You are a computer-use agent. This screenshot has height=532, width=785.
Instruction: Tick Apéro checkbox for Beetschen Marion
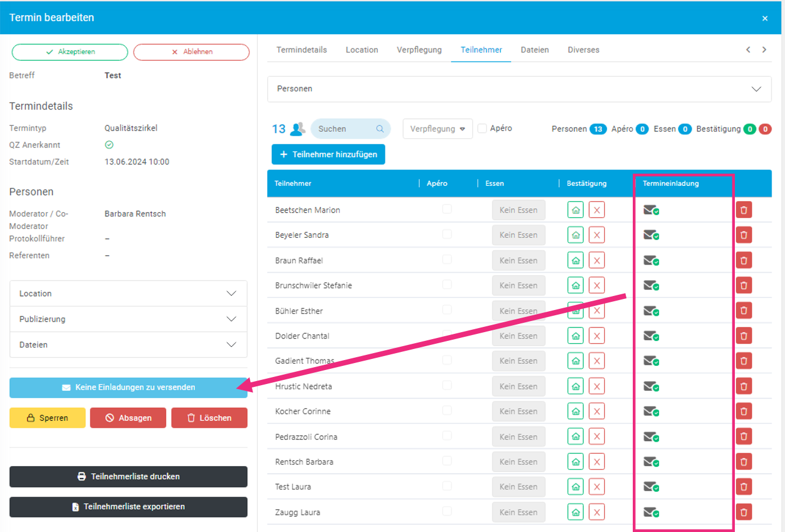[x=447, y=209]
